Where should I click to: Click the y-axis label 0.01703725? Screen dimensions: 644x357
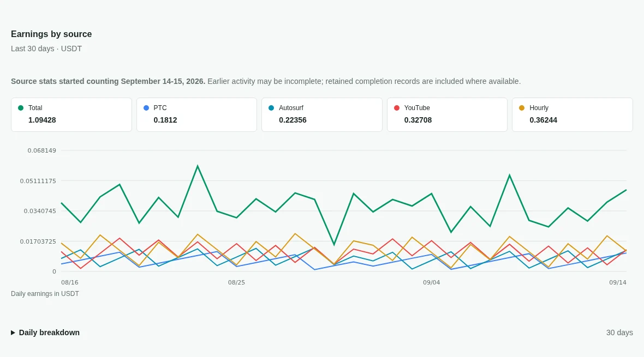tap(38, 241)
